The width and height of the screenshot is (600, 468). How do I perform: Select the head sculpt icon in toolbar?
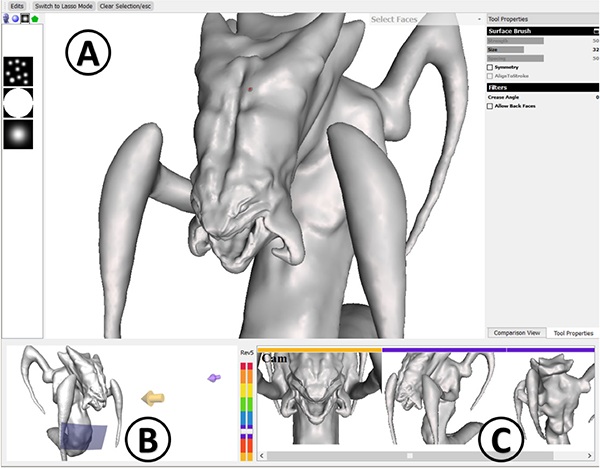pyautogui.click(x=7, y=19)
